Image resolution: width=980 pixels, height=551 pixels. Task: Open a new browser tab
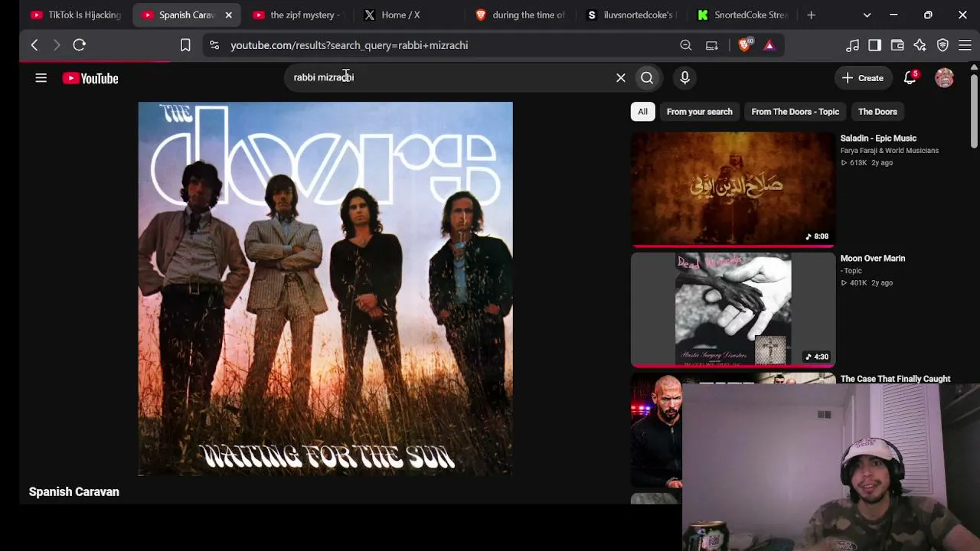point(812,15)
